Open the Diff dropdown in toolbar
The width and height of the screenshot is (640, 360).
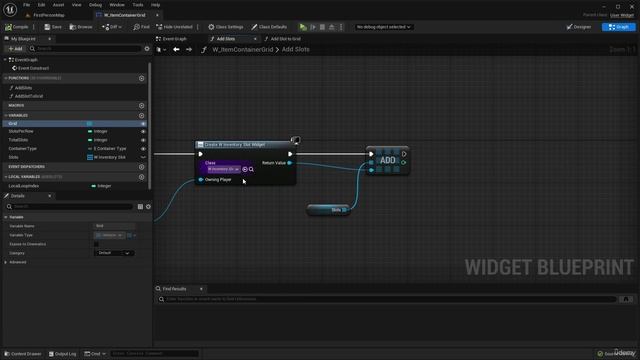[112, 27]
